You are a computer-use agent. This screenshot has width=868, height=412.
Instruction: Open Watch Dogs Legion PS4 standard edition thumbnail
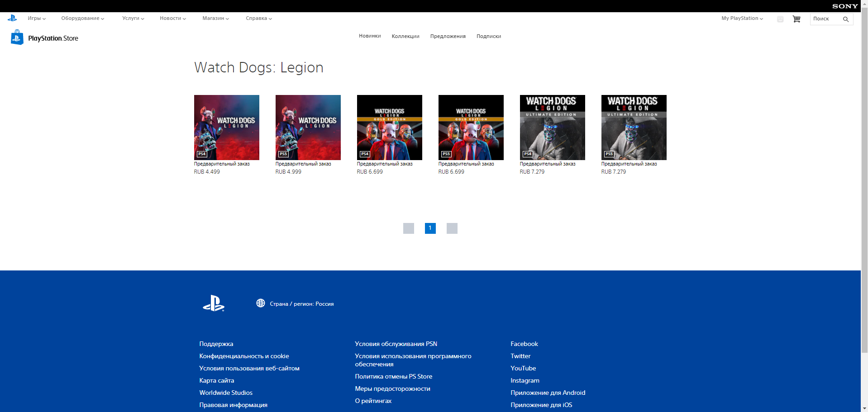(227, 128)
